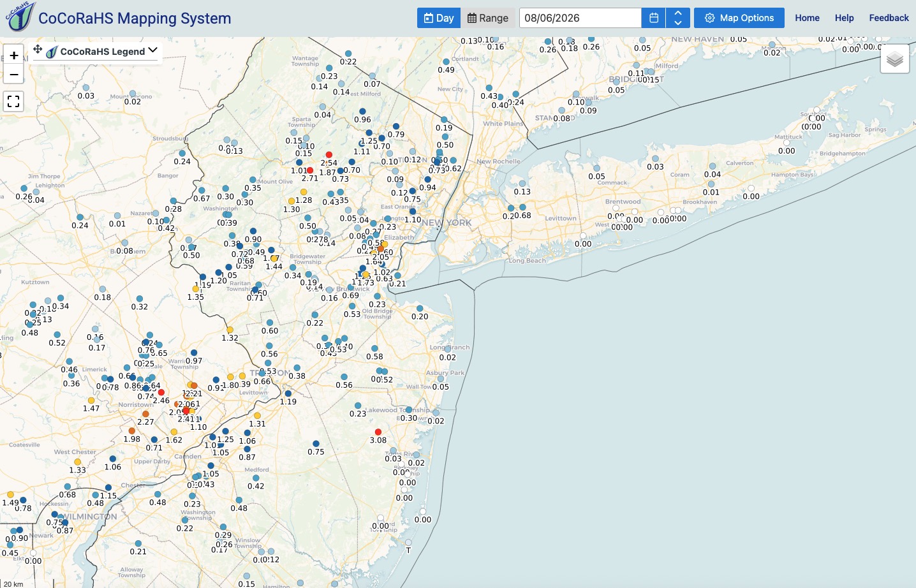The image size is (916, 588).
Task: Select the red 3.08 precipitation marker
Action: pos(378,432)
